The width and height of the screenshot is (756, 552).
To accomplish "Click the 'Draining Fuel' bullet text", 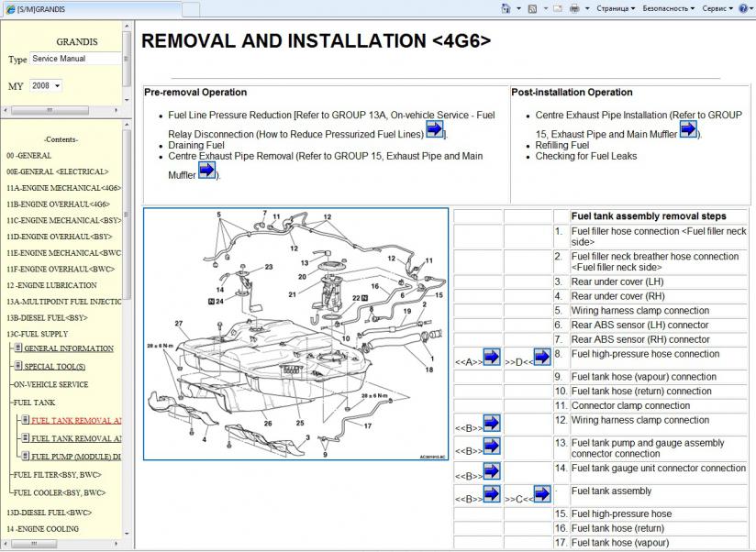I will click(196, 145).
